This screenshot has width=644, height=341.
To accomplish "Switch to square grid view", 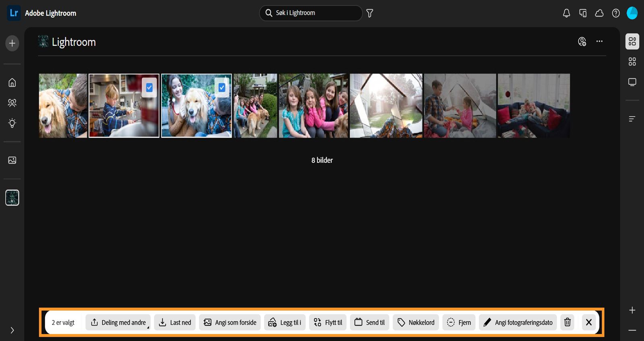I will [x=632, y=62].
